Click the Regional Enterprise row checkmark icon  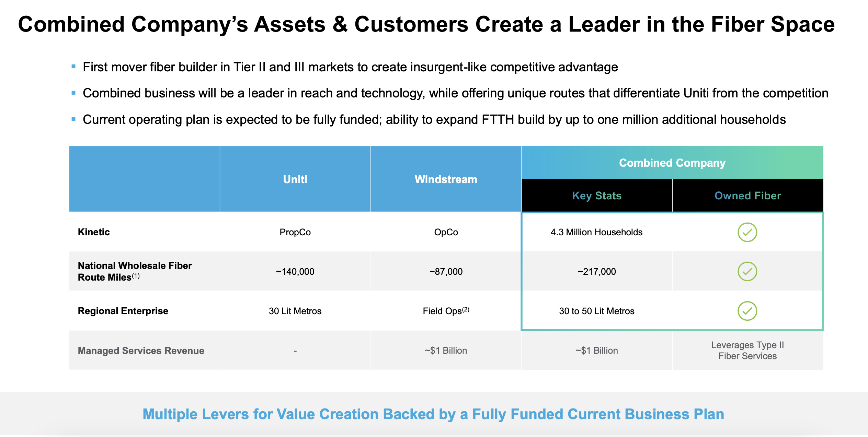point(747,311)
